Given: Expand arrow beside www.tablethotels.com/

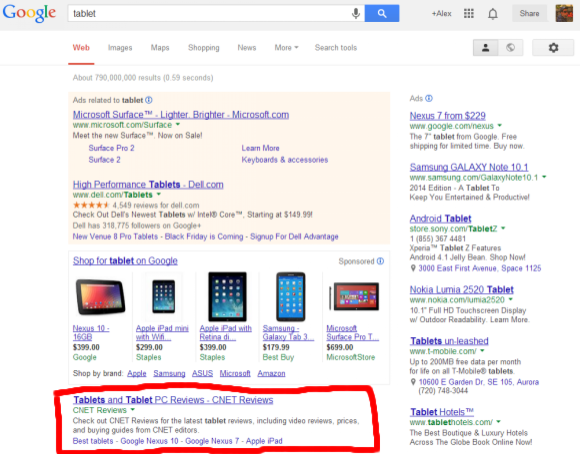Looking at the screenshot, I should (499, 421).
